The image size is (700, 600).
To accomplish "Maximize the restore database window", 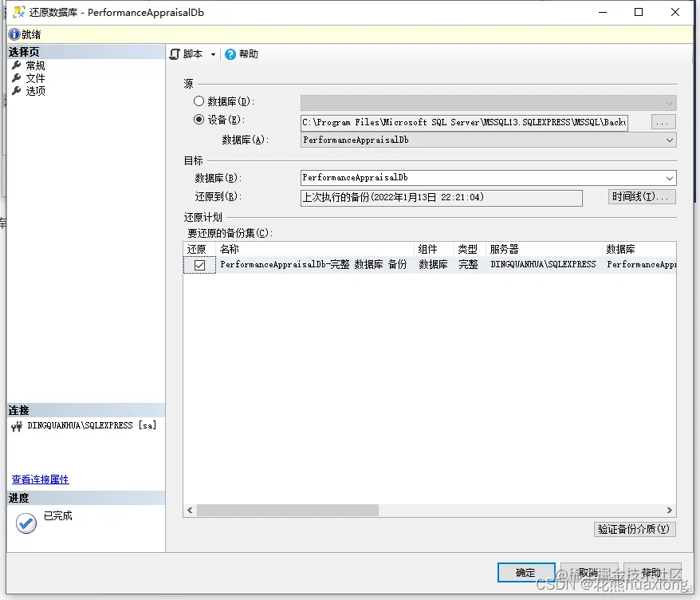I will click(639, 12).
